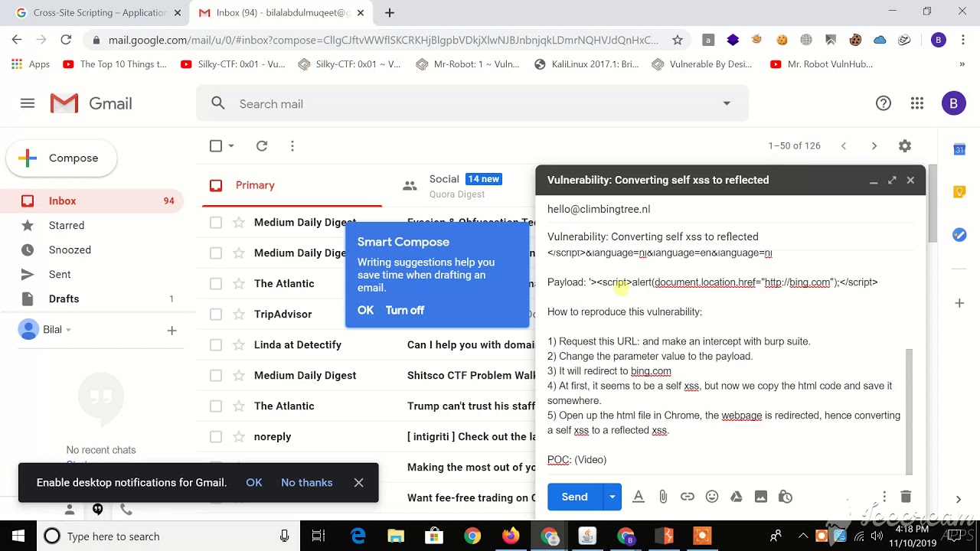Pop out the compose window to full screen
The height and width of the screenshot is (551, 980).
(892, 181)
